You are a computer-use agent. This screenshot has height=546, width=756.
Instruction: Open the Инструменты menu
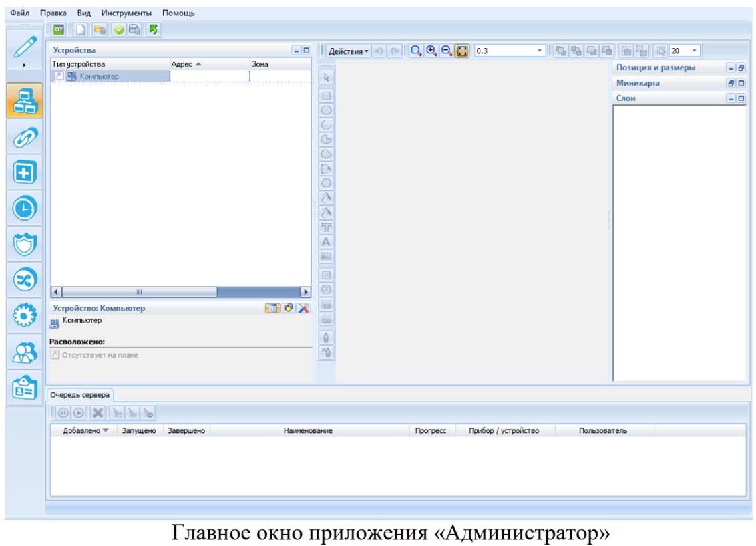pyautogui.click(x=126, y=13)
